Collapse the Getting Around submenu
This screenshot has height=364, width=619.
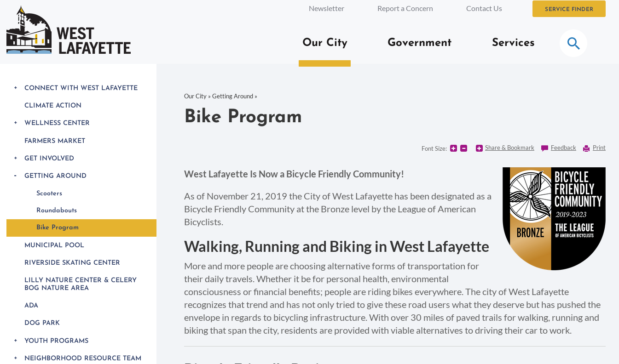pos(16,176)
